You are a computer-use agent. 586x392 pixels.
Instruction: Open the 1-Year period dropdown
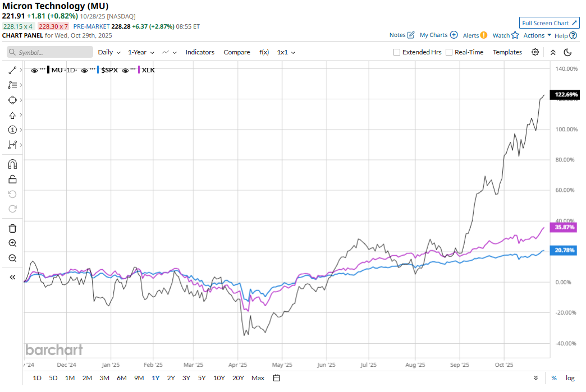click(x=141, y=52)
